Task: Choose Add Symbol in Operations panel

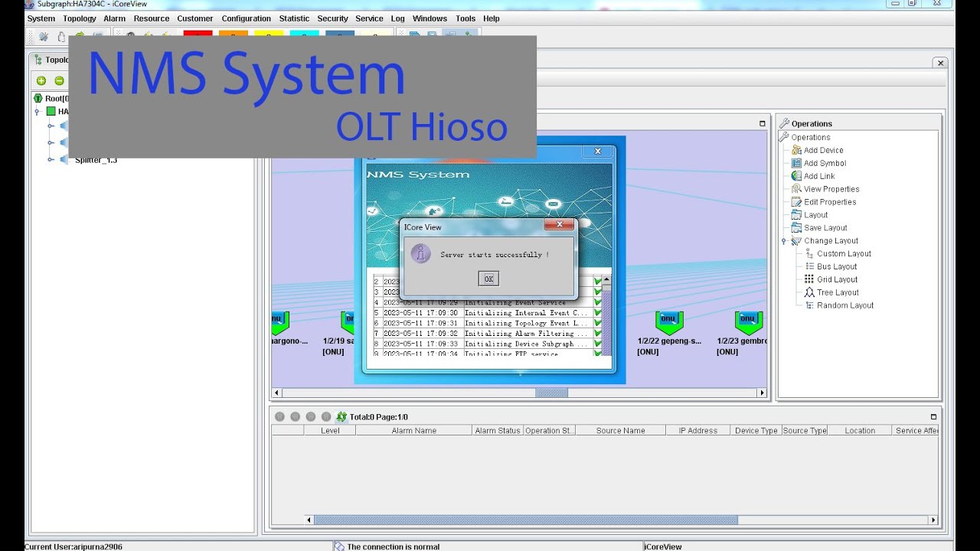Action: pos(825,163)
